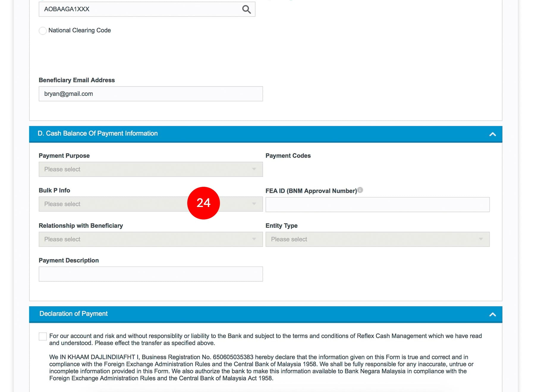This screenshot has width=535, height=392.
Task: Click the FEA ID approval number field
Action: click(377, 205)
